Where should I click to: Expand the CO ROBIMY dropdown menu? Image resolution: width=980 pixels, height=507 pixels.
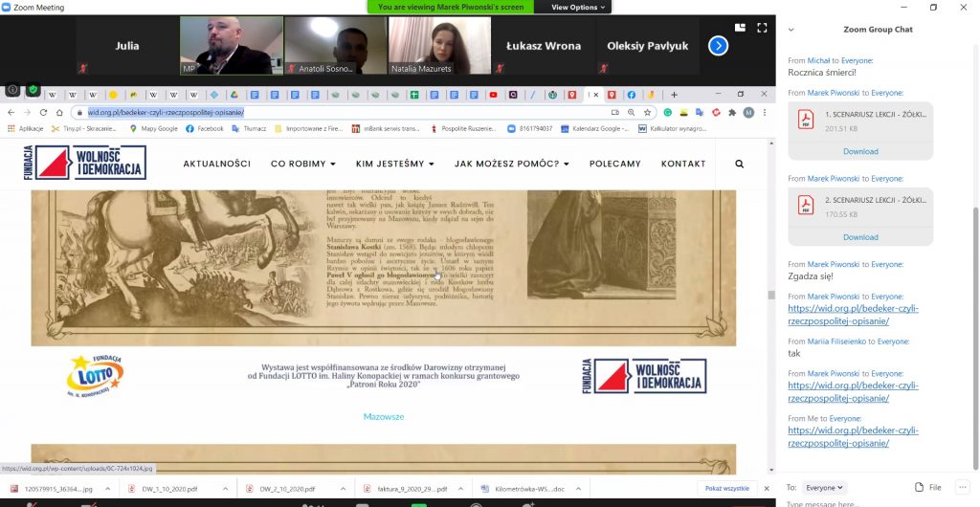pos(303,164)
